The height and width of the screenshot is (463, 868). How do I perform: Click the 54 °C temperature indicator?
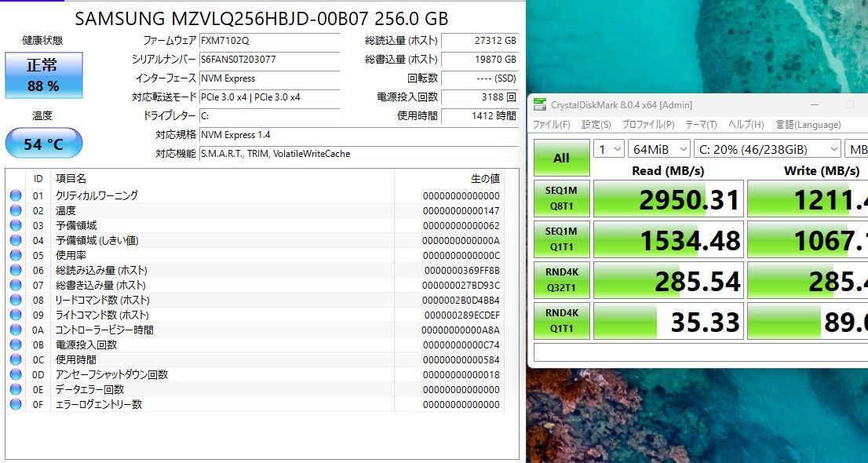pyautogui.click(x=43, y=144)
